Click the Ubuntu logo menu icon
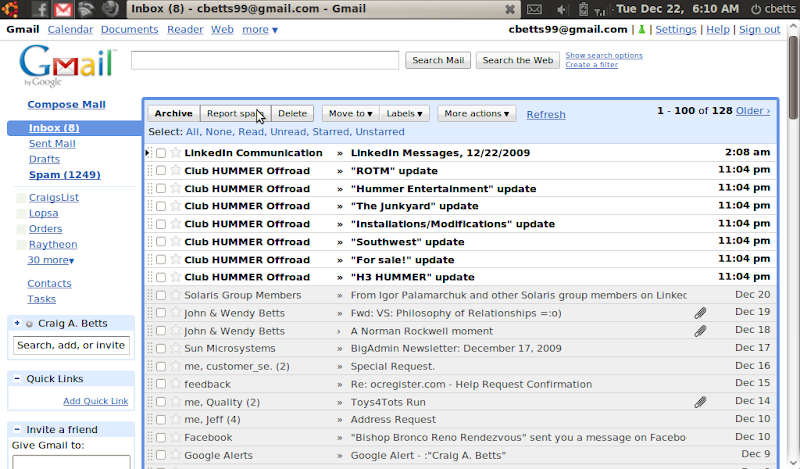The height and width of the screenshot is (469, 800). pyautogui.click(x=10, y=9)
